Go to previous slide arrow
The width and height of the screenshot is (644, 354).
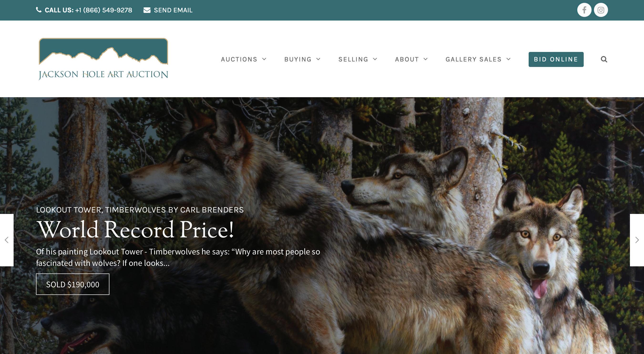(x=7, y=240)
